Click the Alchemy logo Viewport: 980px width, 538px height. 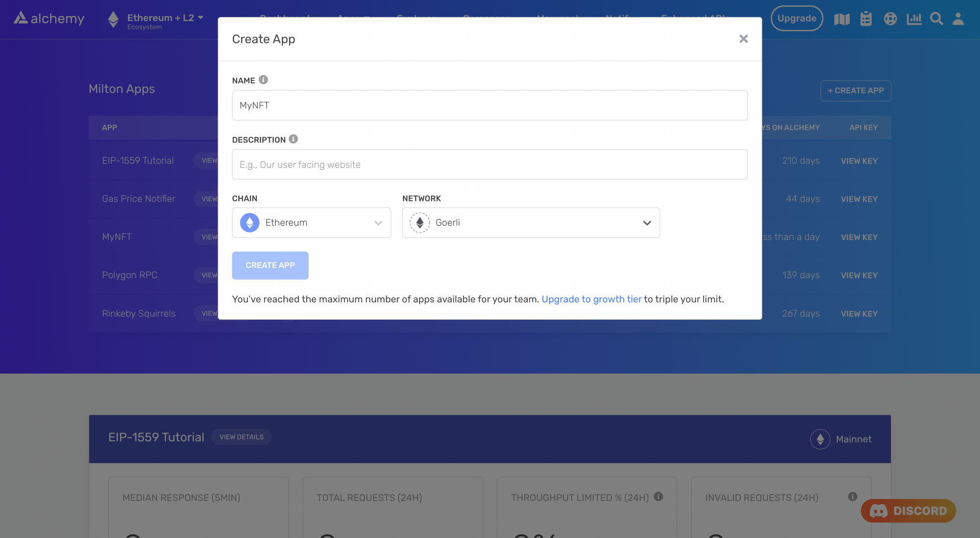coord(49,19)
